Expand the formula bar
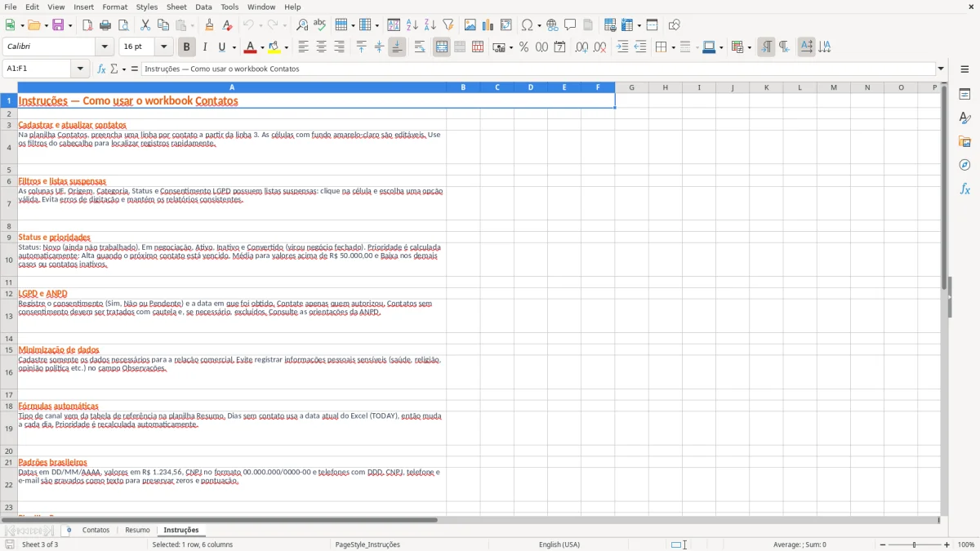Screen dimensions: 980x551 pos(941,69)
